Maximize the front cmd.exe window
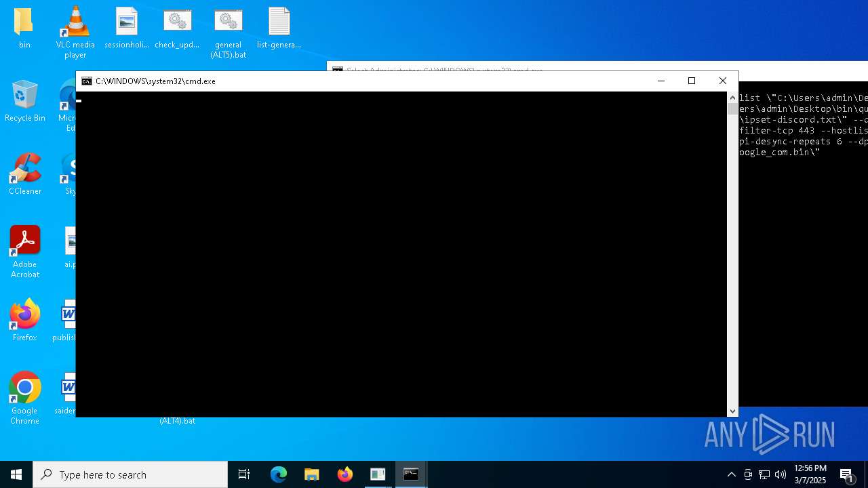 tap(692, 81)
